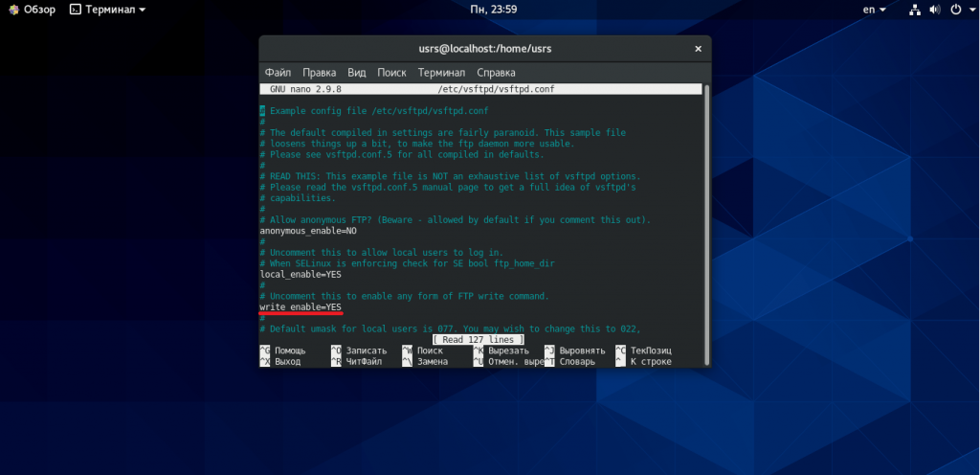Screen dimensions: 980x475
Task: Close the terminal window
Action: (698, 49)
